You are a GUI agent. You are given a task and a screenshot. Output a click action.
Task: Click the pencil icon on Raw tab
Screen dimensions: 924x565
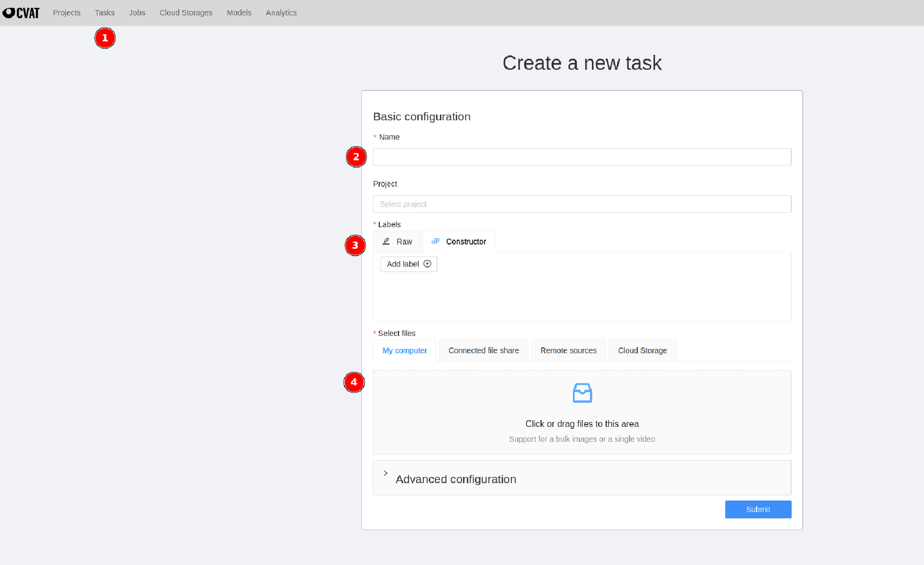[386, 242]
